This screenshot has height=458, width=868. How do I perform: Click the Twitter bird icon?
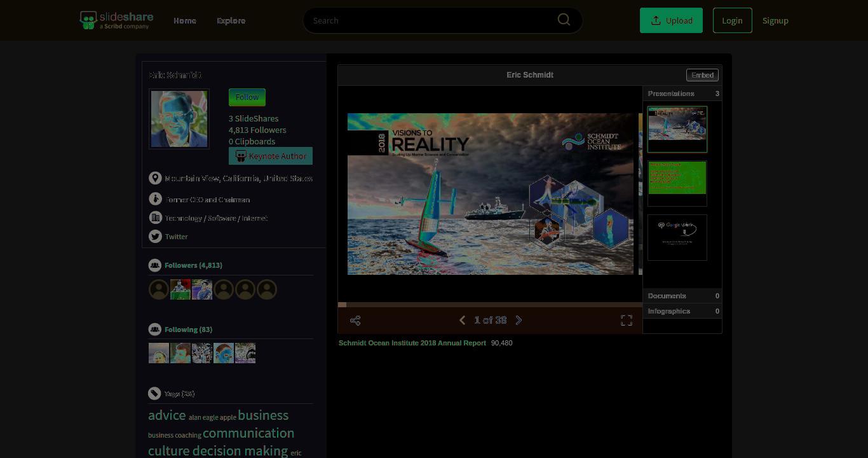155,236
